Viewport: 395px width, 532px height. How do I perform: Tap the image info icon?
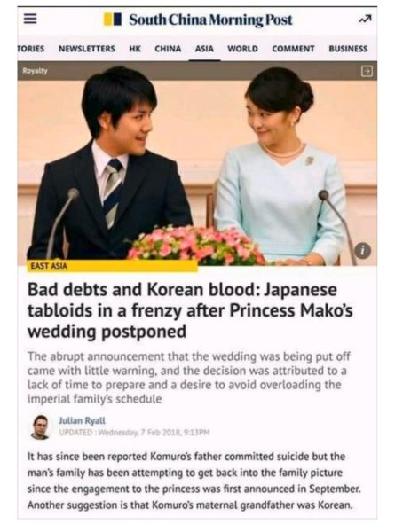tap(363, 251)
